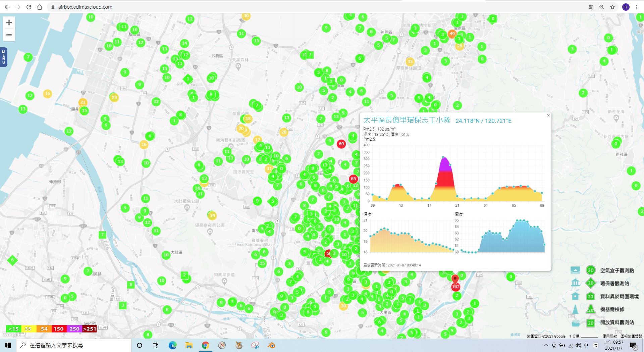
Task: Click the 機器需檢修 legend label
Action: (612, 309)
